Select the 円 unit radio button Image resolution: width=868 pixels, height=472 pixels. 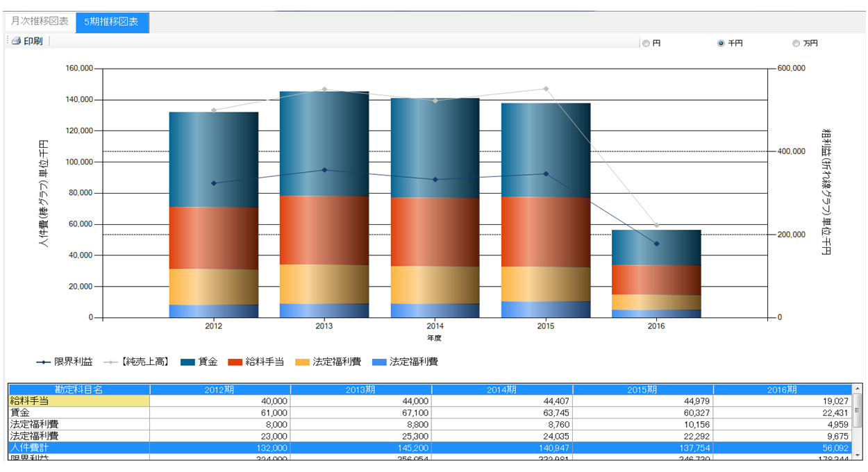[646, 44]
